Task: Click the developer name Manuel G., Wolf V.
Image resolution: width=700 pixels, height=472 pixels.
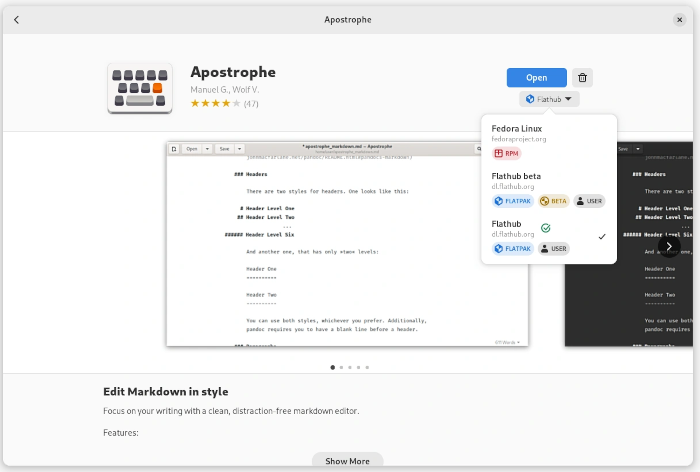Action: pyautogui.click(x=225, y=90)
